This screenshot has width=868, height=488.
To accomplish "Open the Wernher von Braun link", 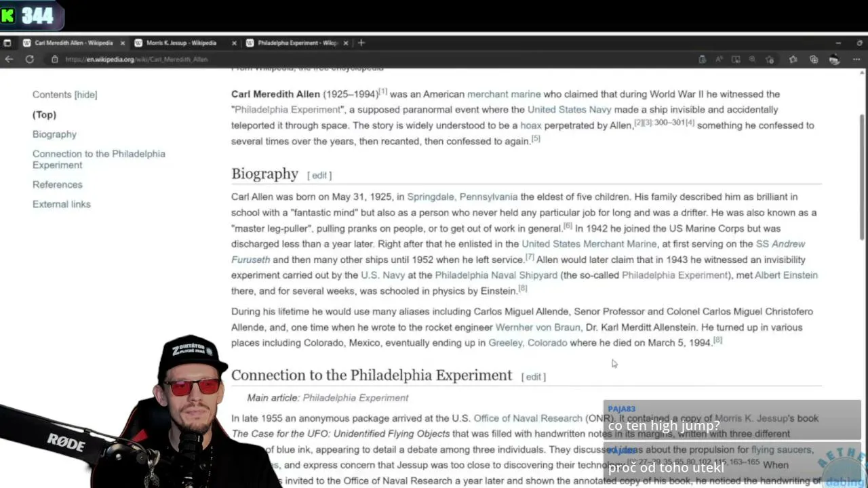I will 538,327.
